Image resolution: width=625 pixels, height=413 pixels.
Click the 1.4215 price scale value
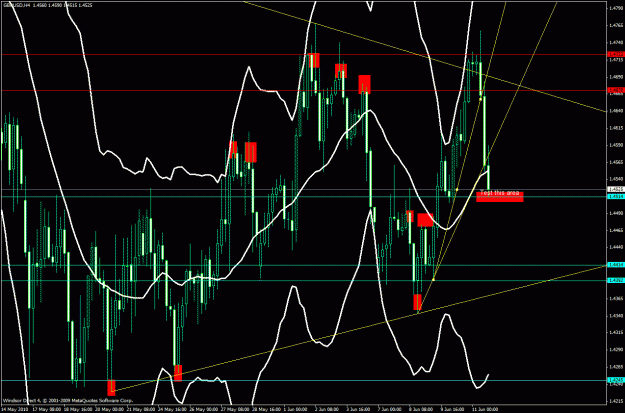(614, 401)
